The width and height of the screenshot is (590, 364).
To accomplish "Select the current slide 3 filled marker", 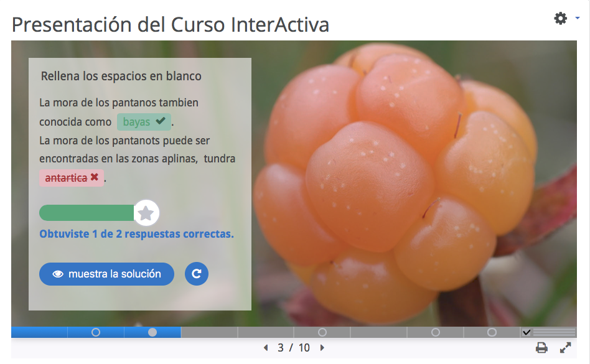I will [x=152, y=332].
